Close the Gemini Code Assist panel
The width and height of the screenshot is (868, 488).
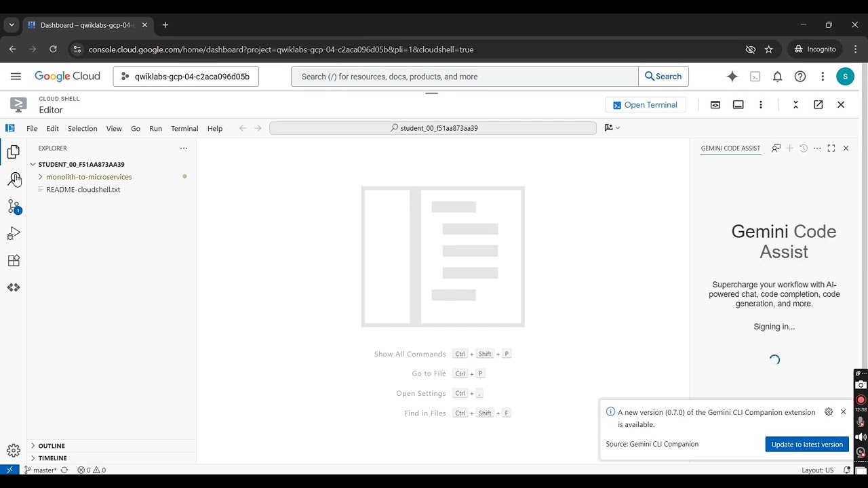pos(846,148)
